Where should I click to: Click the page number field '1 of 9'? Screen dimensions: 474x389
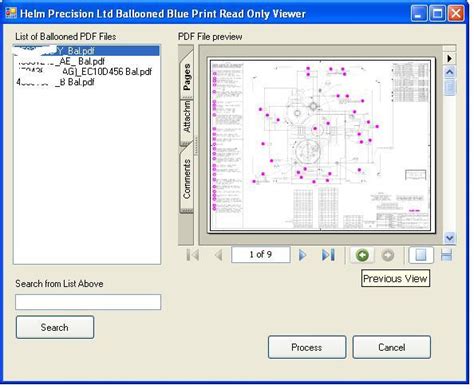261,255
